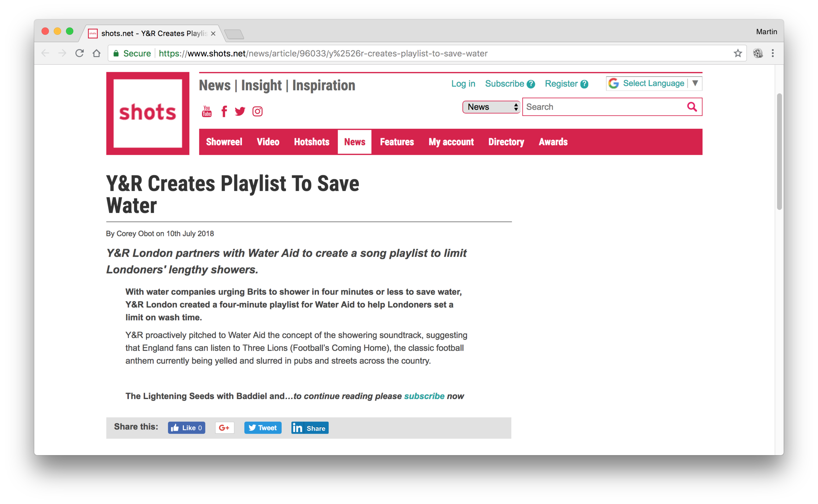Open the News search category dropdown
Viewport: 818px width, 504px height.
click(491, 107)
